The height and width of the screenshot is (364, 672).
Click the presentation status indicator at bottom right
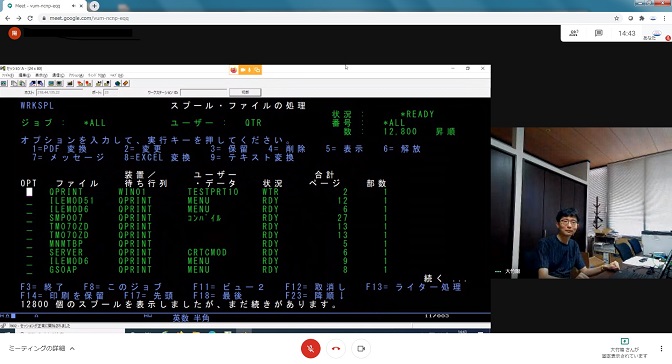(x=624, y=348)
